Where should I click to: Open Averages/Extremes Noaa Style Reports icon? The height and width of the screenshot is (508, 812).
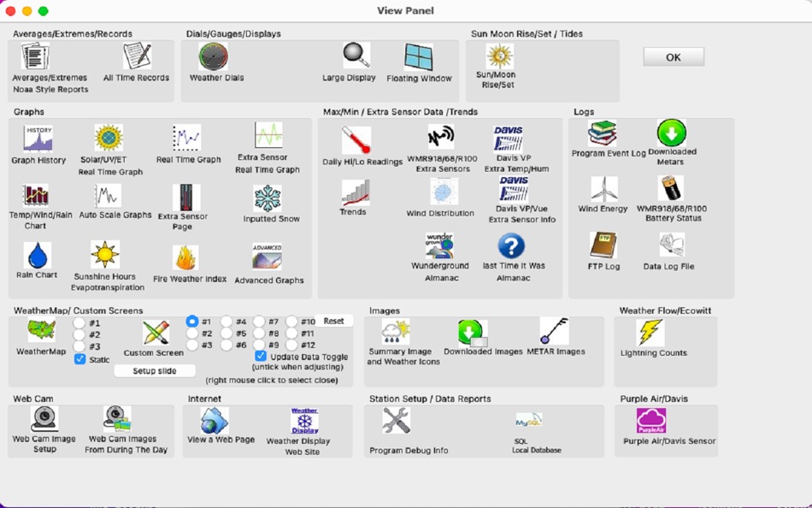(35, 56)
